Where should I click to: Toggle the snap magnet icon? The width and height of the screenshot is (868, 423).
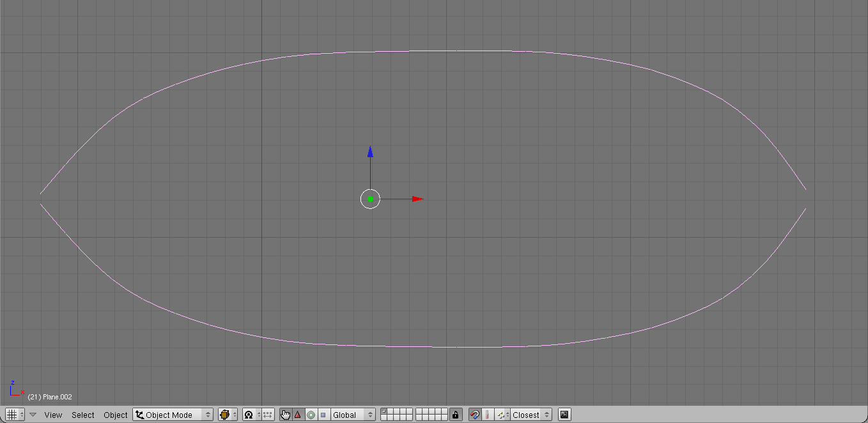click(x=474, y=415)
